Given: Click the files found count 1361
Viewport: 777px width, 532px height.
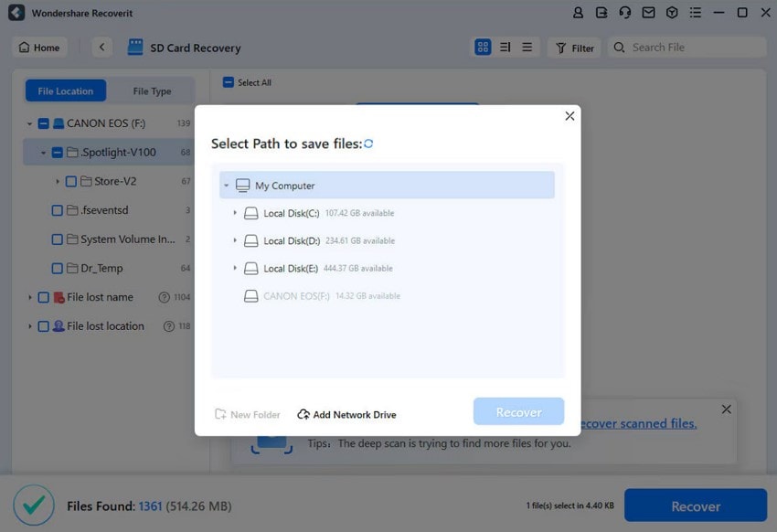Looking at the screenshot, I should (150, 506).
